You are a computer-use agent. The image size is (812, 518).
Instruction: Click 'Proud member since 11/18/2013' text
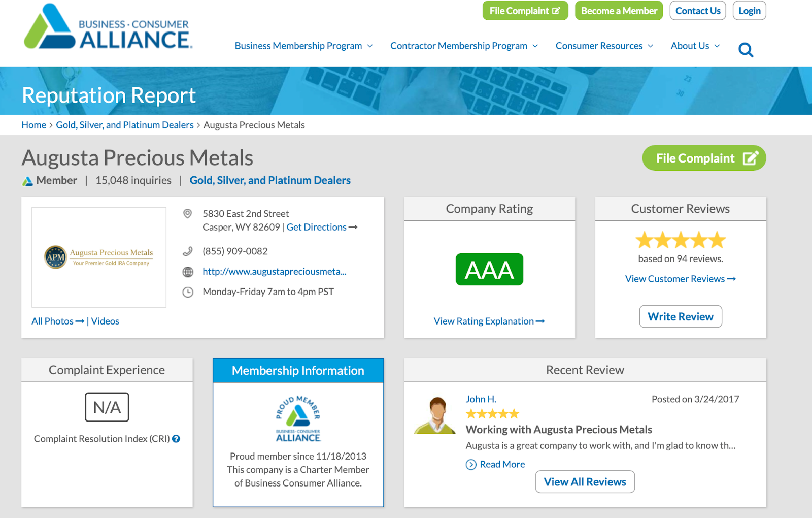pos(298,457)
